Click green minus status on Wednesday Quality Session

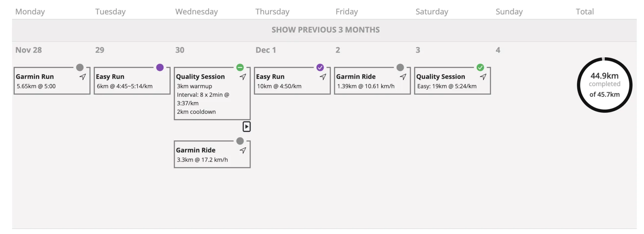[x=240, y=67]
